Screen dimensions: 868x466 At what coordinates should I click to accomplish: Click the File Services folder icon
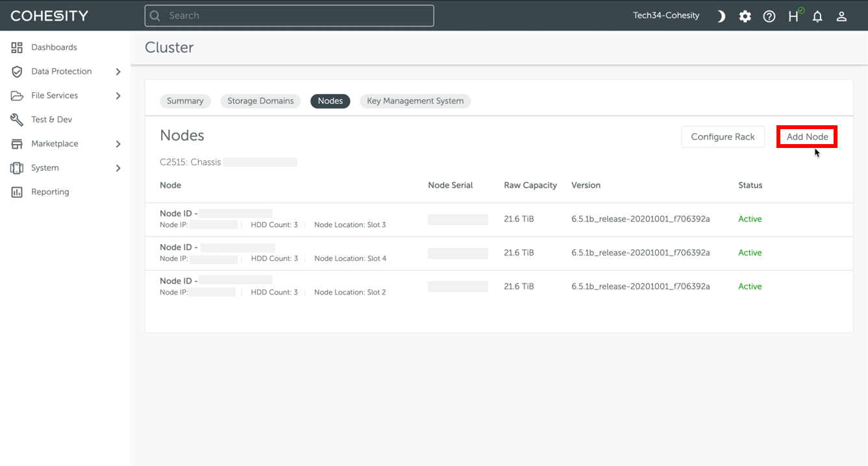point(17,95)
